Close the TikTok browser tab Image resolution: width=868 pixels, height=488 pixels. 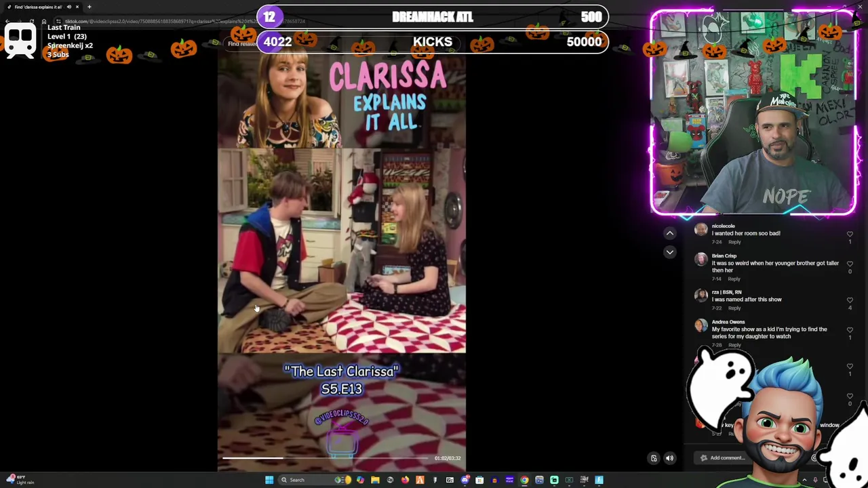coord(77,7)
